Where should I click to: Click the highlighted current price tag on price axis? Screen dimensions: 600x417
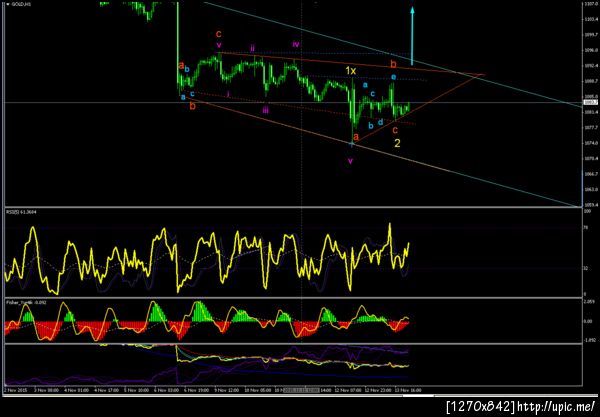(x=590, y=102)
